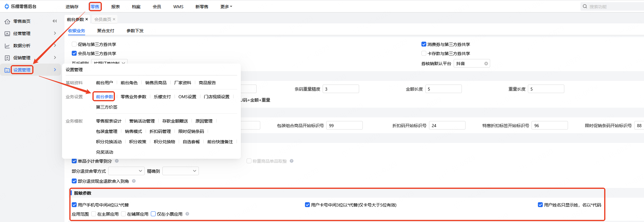The height and width of the screenshot is (222, 644).
Task: Click the 零售首页 home icon
Action: point(7,21)
